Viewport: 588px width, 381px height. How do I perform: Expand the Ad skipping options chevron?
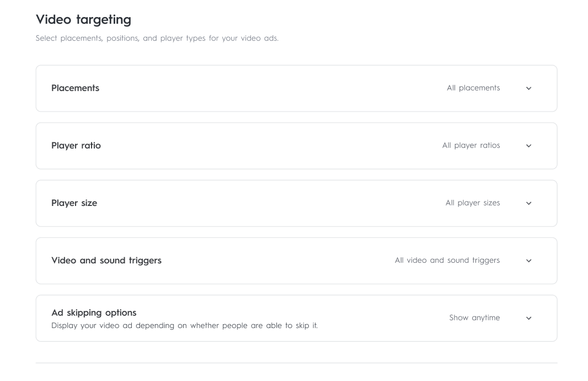pyautogui.click(x=528, y=318)
